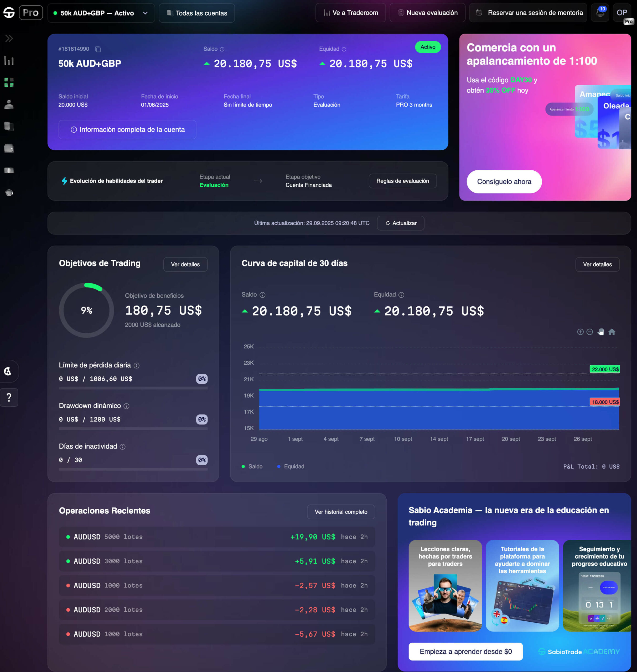The width and height of the screenshot is (637, 672).
Task: Open the help question mark icon
Action: pos(9,397)
